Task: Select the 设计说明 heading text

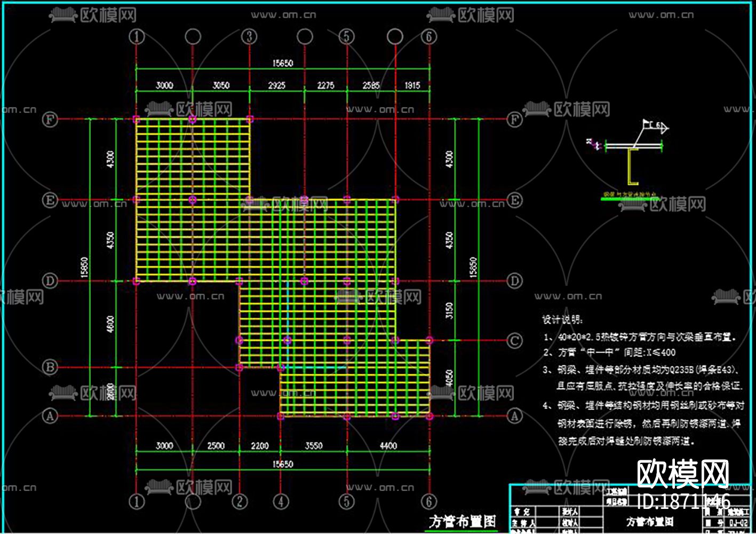Action: pos(562,320)
